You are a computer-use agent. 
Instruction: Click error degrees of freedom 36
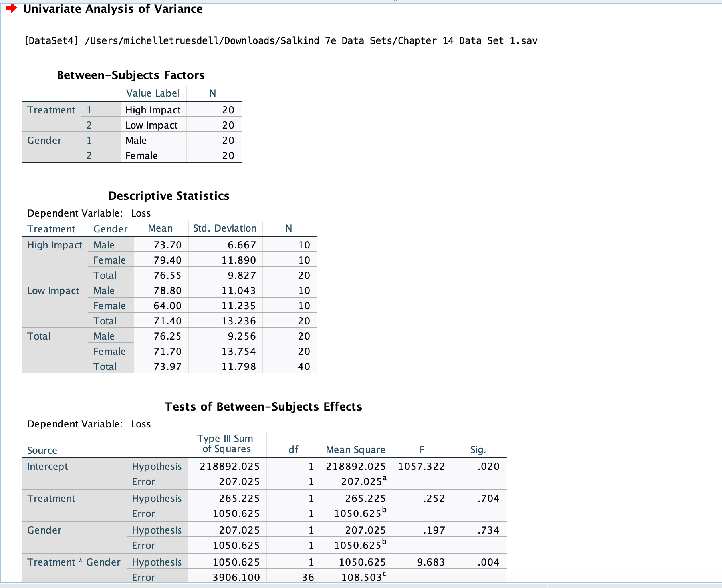click(x=308, y=577)
